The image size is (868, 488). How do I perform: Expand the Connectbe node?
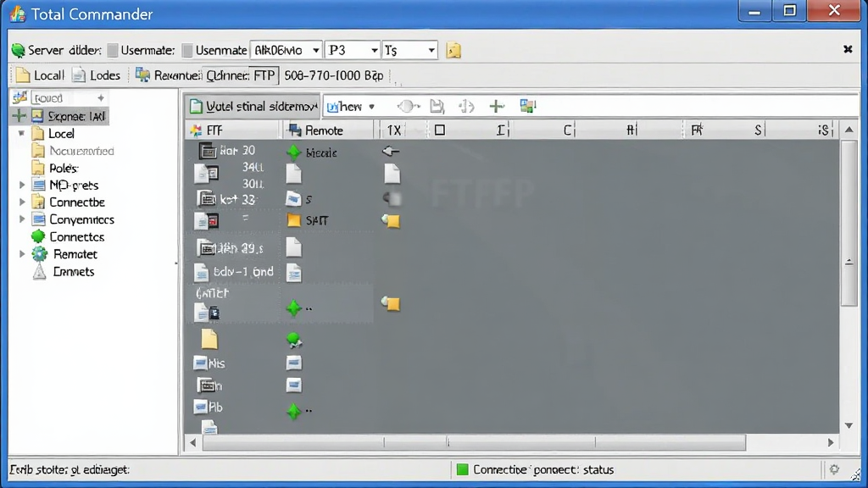point(22,202)
